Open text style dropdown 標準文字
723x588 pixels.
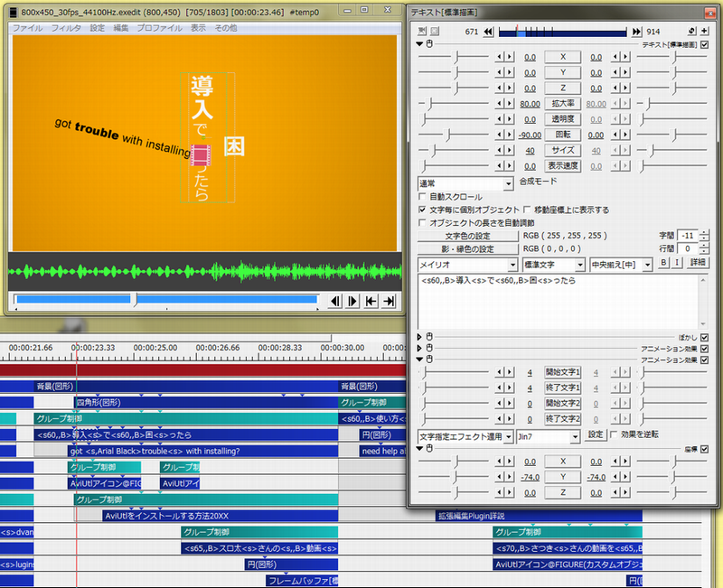pyautogui.click(x=554, y=265)
